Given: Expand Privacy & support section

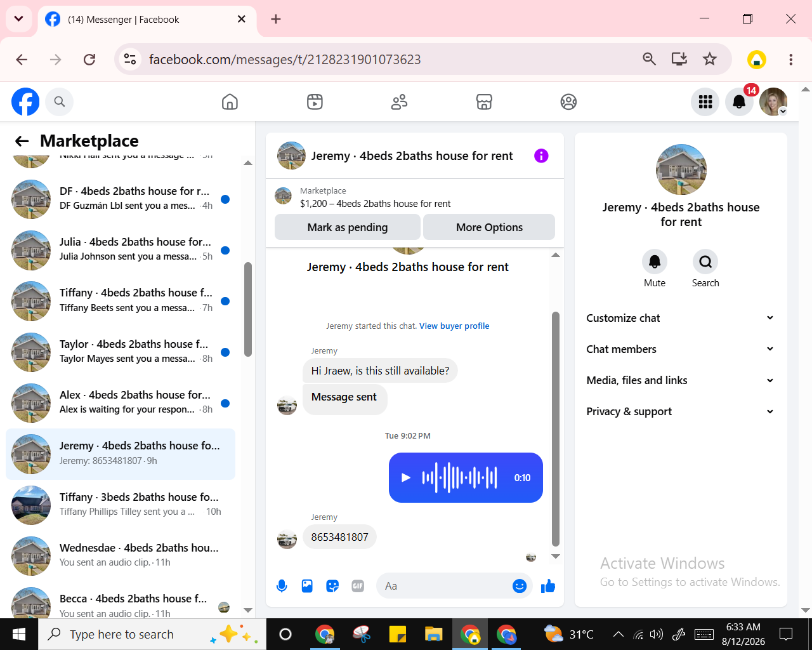Looking at the screenshot, I should click(681, 411).
